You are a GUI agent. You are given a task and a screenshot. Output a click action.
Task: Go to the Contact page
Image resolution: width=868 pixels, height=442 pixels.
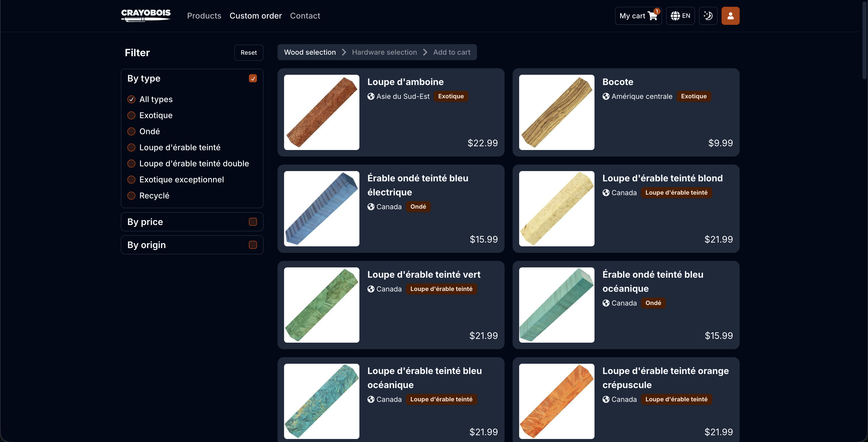click(x=305, y=16)
